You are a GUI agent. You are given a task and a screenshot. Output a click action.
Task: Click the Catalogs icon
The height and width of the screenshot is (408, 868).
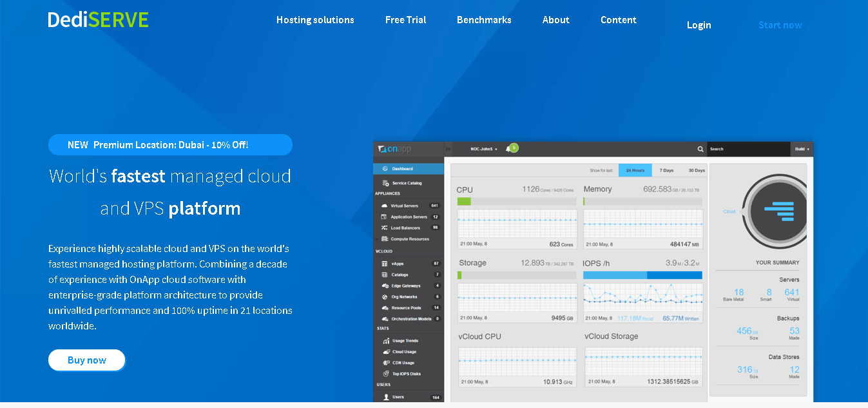[385, 275]
